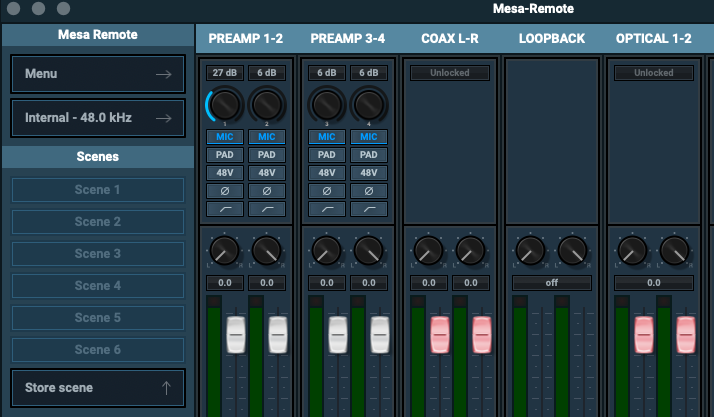Click the left pan knob of OPTICAL 1-2
The image size is (714, 417).
pyautogui.click(x=632, y=250)
